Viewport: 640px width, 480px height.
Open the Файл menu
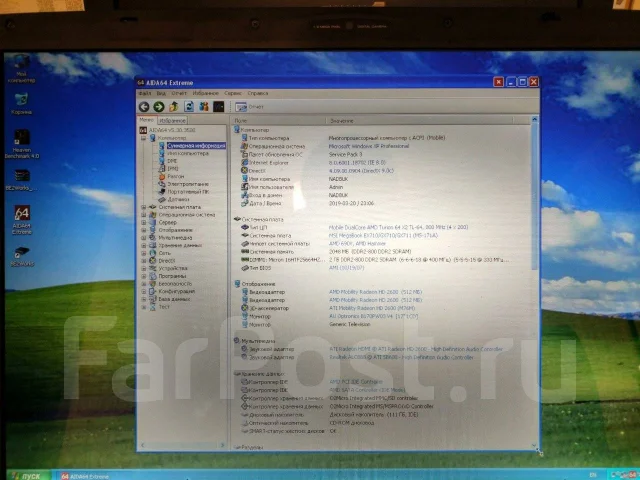tap(144, 93)
